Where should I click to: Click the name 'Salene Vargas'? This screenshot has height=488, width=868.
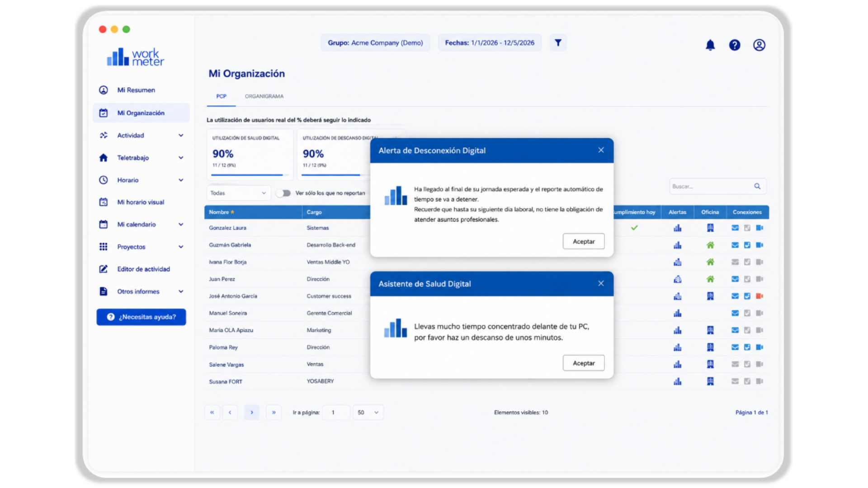226,365
